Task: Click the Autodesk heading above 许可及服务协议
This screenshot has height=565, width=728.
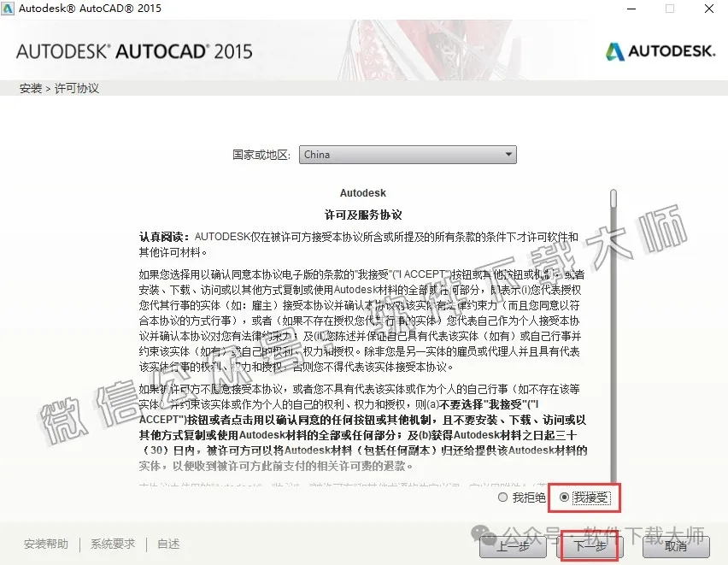Action: 363,192
